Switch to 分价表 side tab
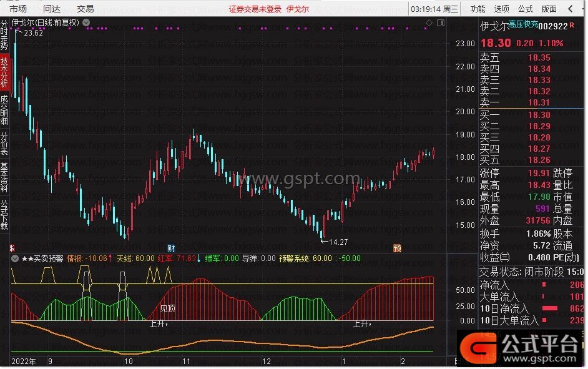 [4, 144]
